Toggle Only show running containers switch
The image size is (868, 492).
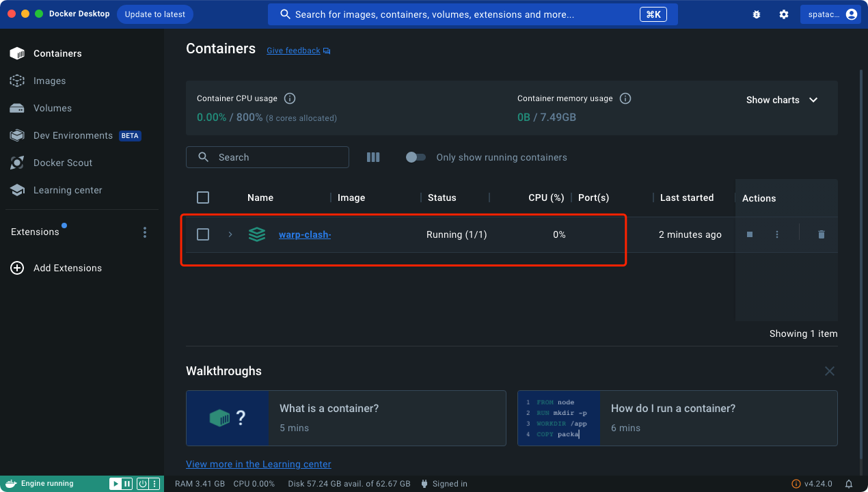pos(416,157)
